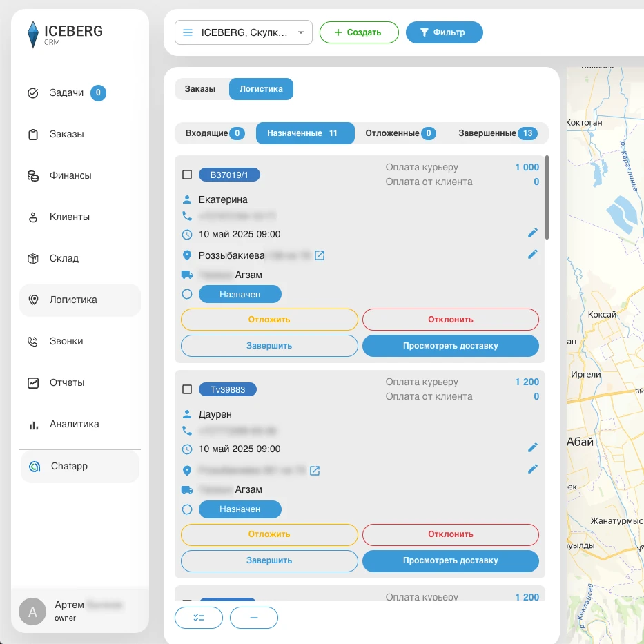Select status radio in Tv39883 card
The width and height of the screenshot is (644, 644).
[x=187, y=509]
